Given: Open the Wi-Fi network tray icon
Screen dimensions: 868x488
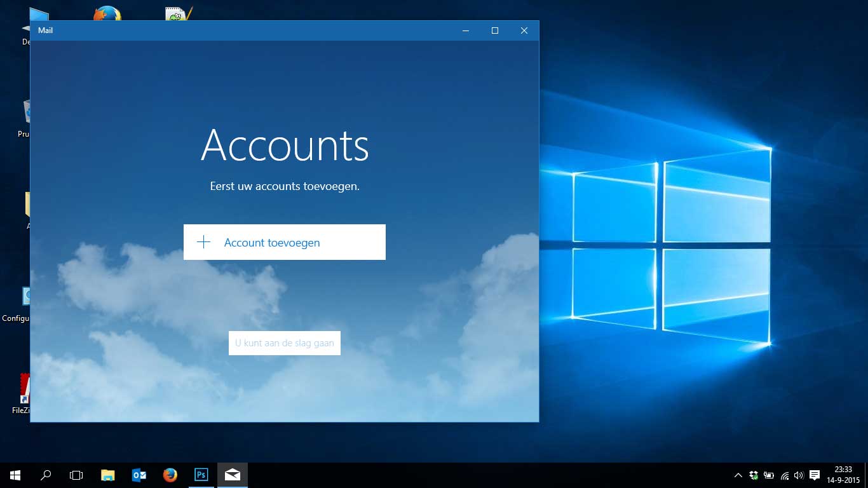Looking at the screenshot, I should click(785, 475).
